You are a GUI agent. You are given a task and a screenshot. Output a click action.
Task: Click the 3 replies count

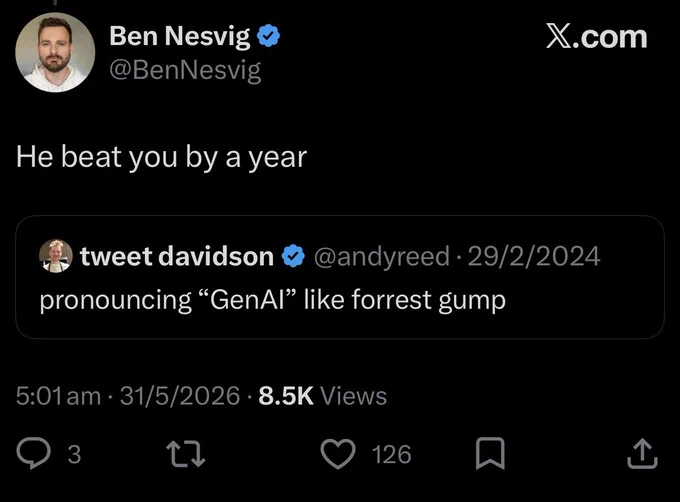tap(74, 454)
